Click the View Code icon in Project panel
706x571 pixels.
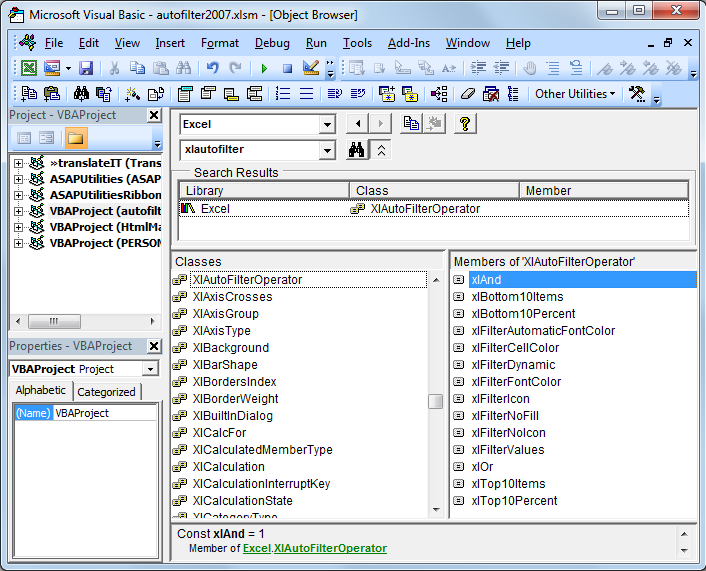pyautogui.click(x=24, y=138)
